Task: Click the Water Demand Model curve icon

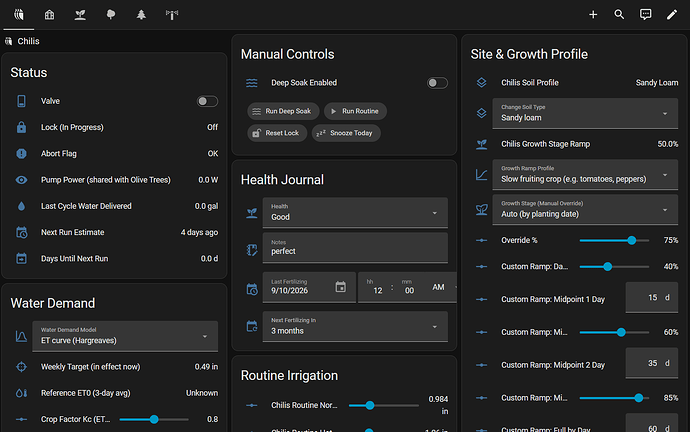Action: click(21, 337)
